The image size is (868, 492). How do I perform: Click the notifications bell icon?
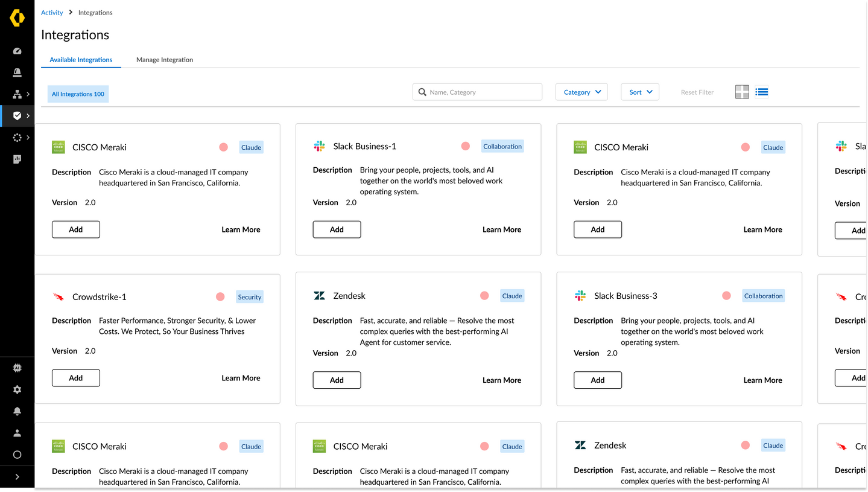(x=17, y=411)
